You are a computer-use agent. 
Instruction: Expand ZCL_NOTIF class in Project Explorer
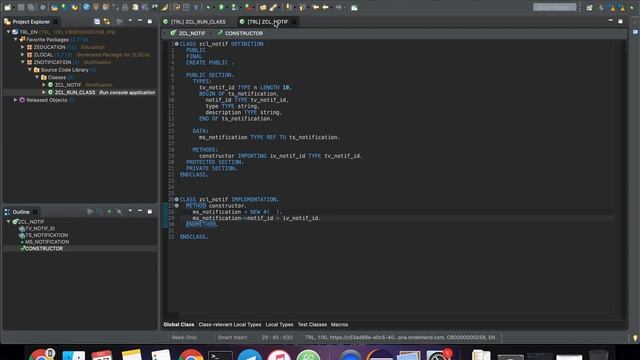point(44,85)
